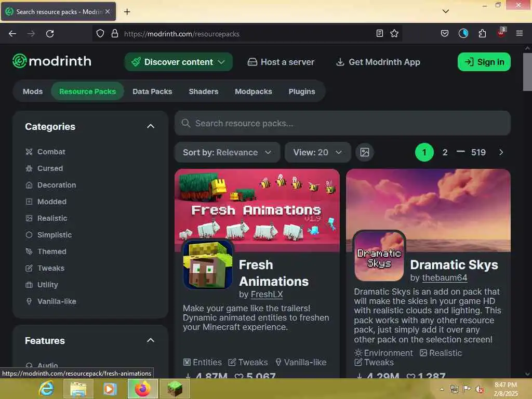
Task: Switch to the Plugins tab
Action: [x=302, y=91]
